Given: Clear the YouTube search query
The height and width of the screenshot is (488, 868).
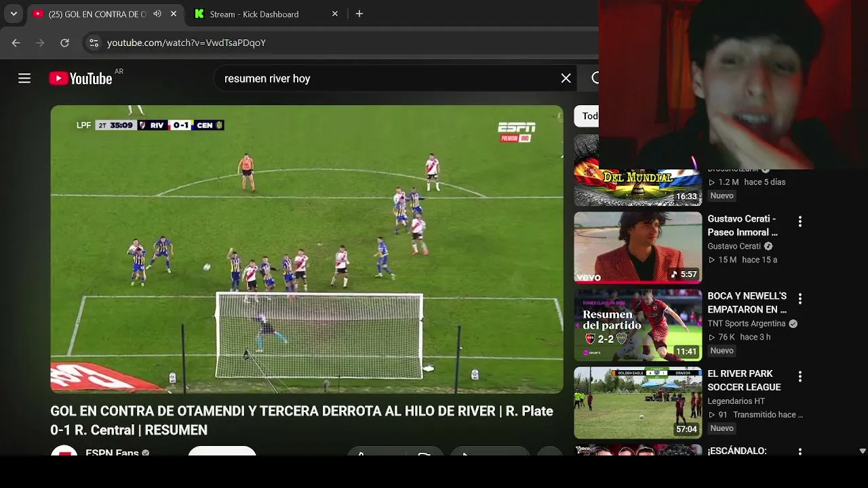Looking at the screenshot, I should (566, 79).
